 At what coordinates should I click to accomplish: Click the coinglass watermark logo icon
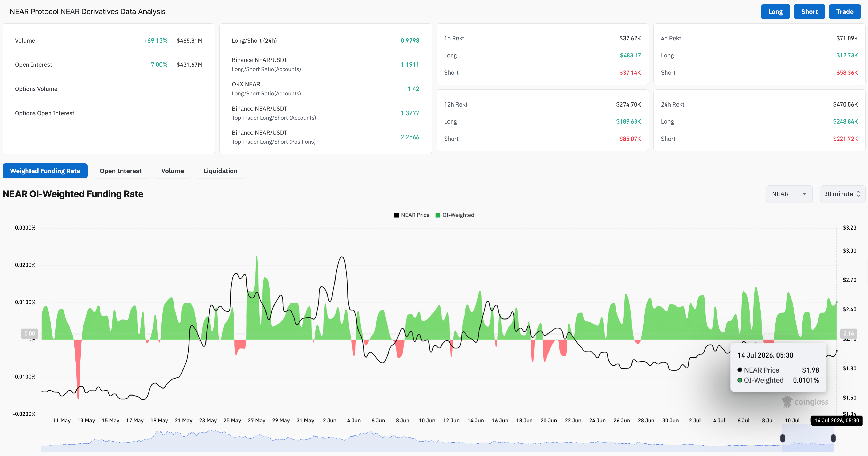[787, 402]
